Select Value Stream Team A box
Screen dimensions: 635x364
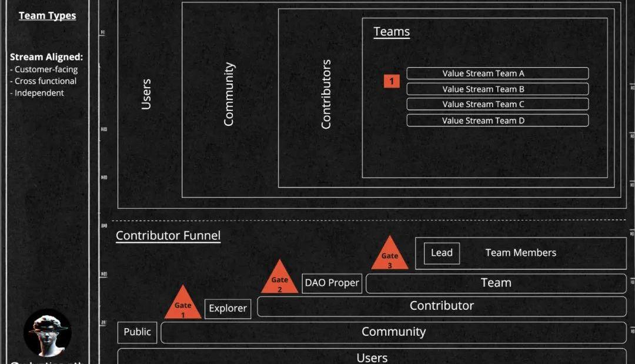point(497,74)
